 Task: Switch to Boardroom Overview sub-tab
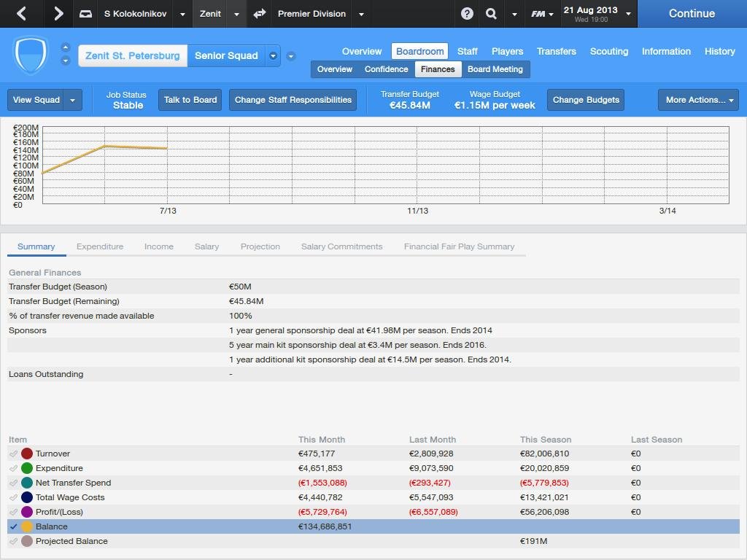coord(334,69)
